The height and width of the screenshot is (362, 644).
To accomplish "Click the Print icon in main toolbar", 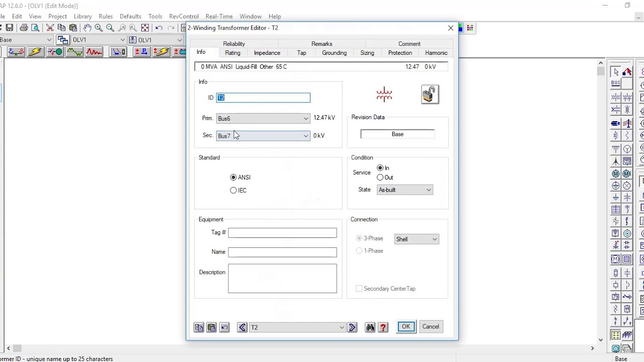I will [x=24, y=28].
